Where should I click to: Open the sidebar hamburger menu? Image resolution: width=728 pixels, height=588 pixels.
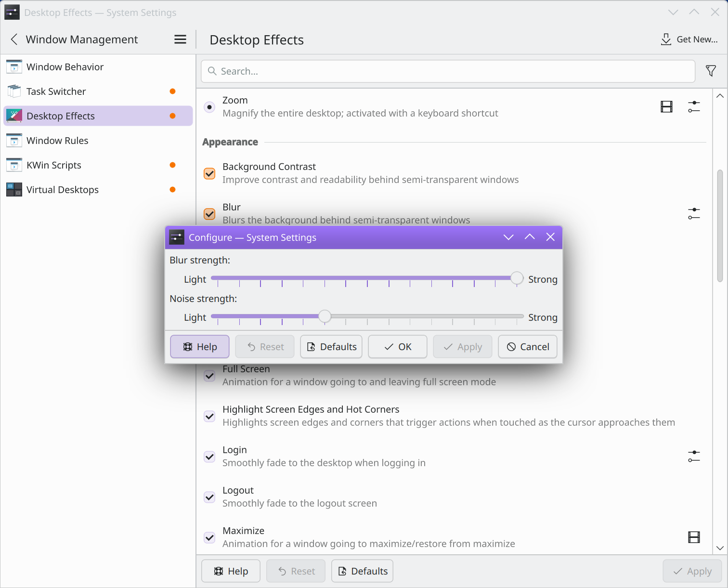(180, 39)
